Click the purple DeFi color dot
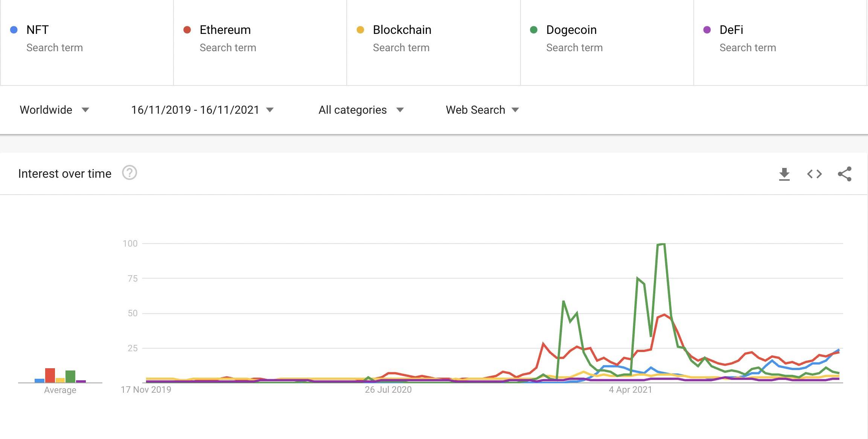The image size is (868, 439). pos(707,30)
